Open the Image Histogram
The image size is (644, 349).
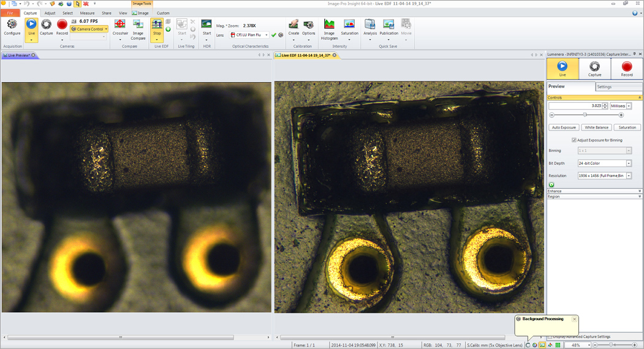pos(329,29)
